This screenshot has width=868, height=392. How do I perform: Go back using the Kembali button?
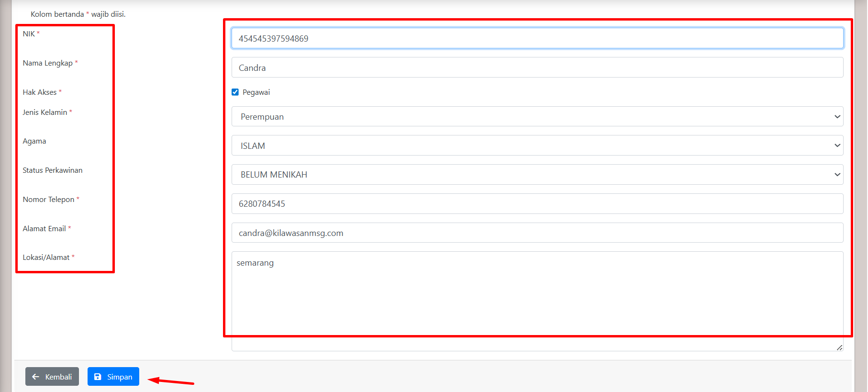coord(52,377)
